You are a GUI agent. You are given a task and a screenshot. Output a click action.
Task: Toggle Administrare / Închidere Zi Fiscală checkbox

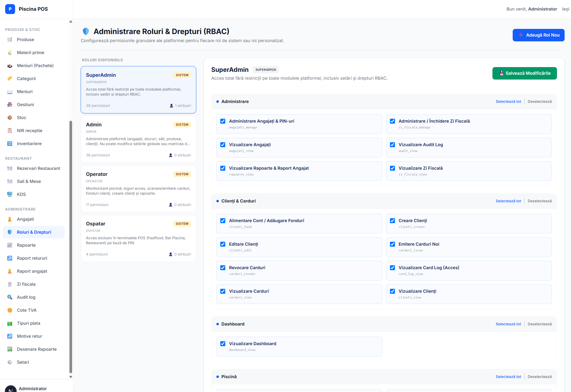(x=392, y=121)
